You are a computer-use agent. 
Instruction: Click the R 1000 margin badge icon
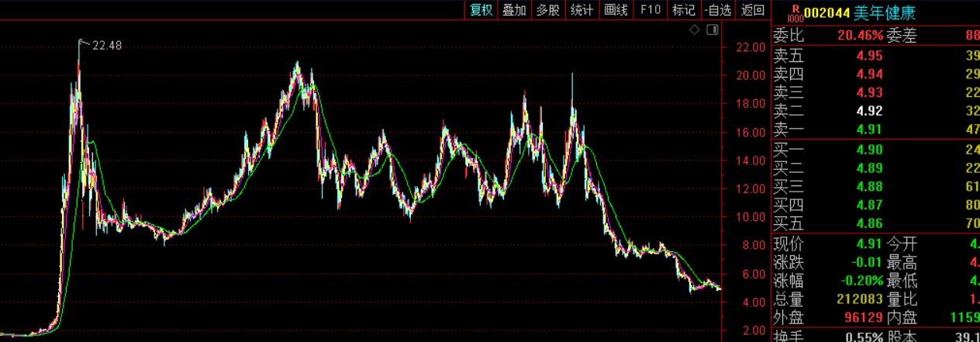pos(793,12)
